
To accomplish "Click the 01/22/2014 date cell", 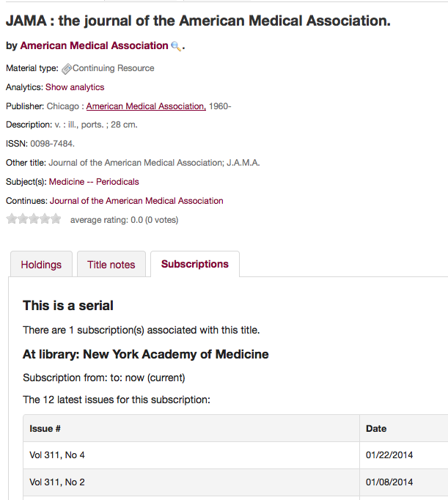I will tap(389, 455).
